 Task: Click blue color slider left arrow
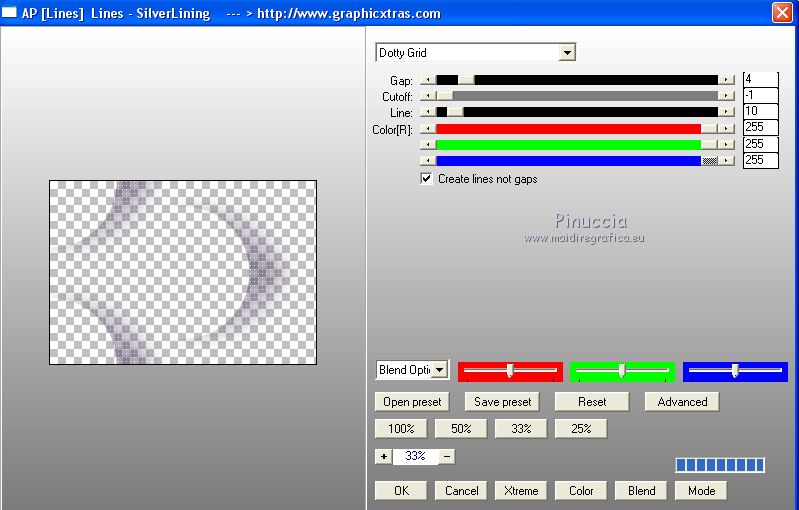tap(428, 160)
